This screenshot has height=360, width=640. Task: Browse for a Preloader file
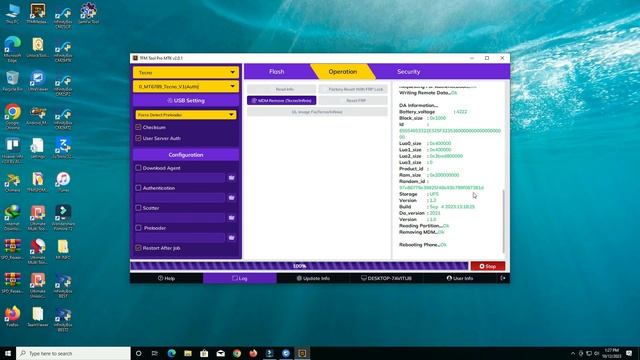(x=231, y=238)
